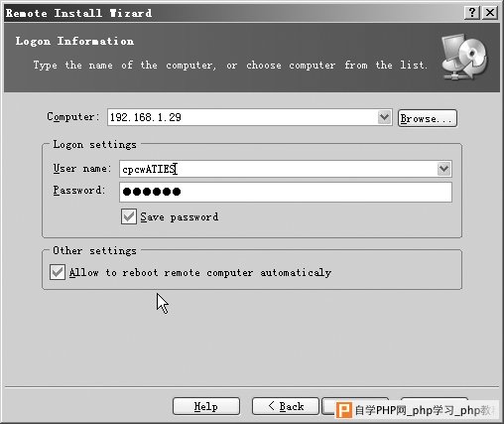
Task: Click the "Computer:" label
Action: [x=73, y=117]
